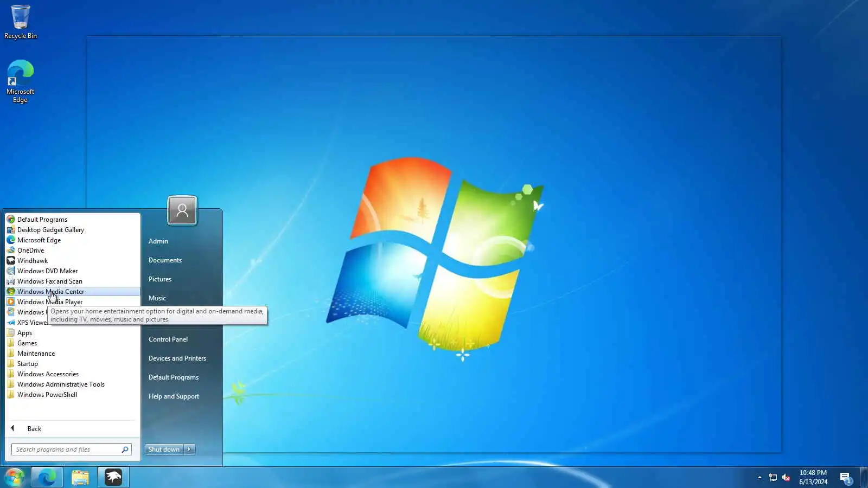
Task: Open Control Panel
Action: pos(168,339)
